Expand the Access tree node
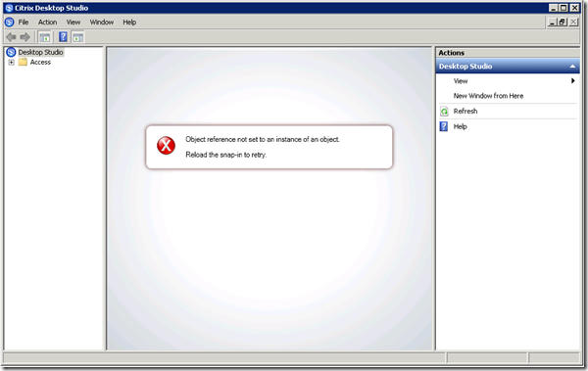Screen dimensions: 588x371 tap(11, 63)
